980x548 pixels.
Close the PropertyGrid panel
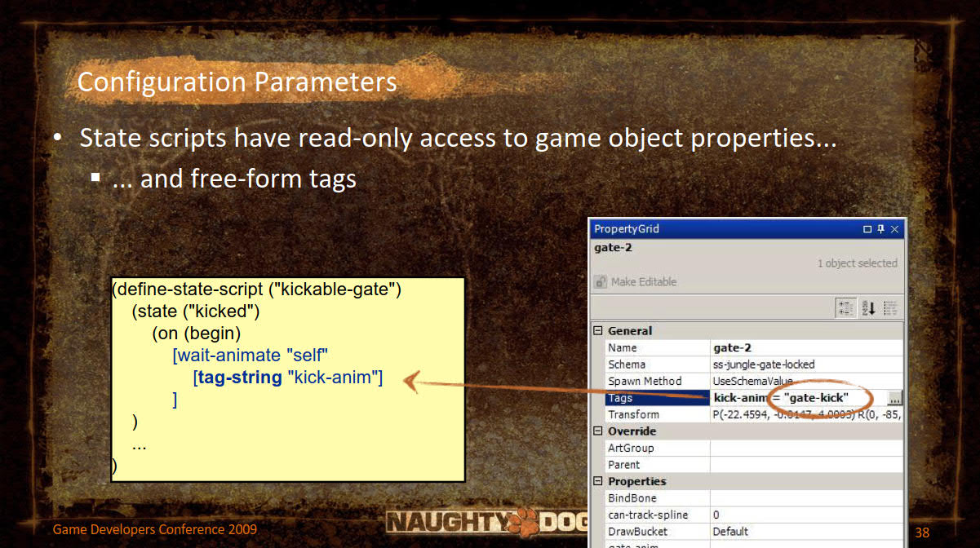(894, 229)
